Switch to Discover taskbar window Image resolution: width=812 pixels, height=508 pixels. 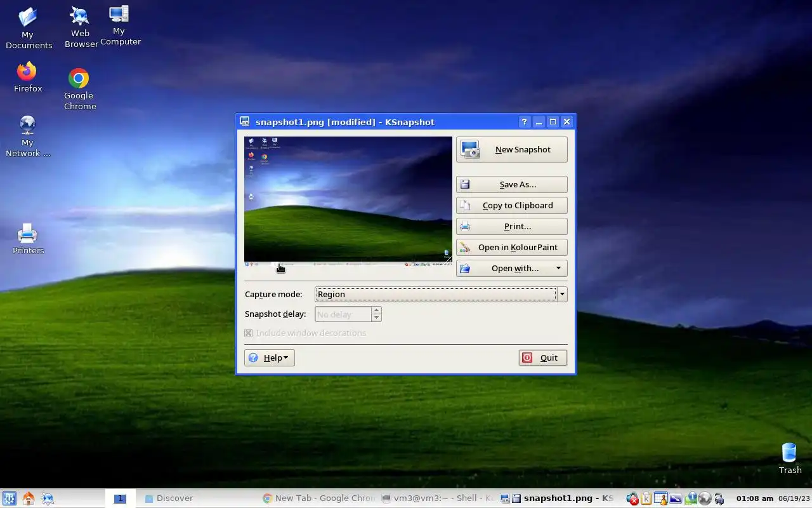tap(200, 498)
